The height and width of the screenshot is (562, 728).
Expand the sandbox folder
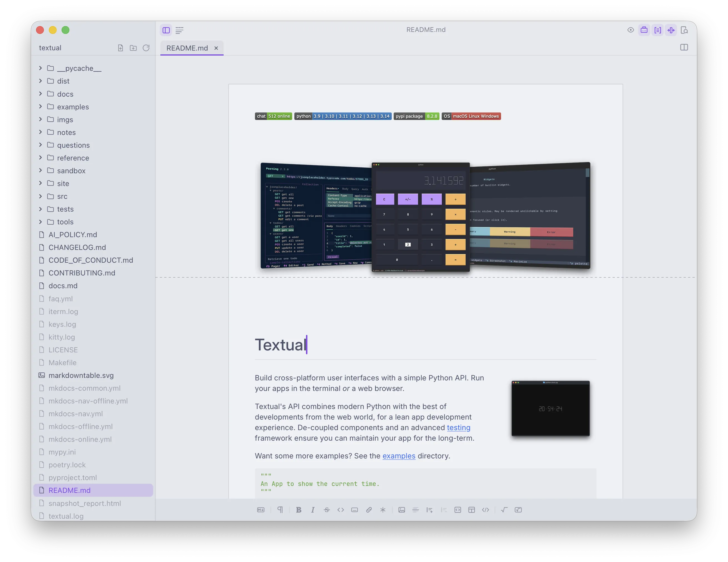point(40,170)
